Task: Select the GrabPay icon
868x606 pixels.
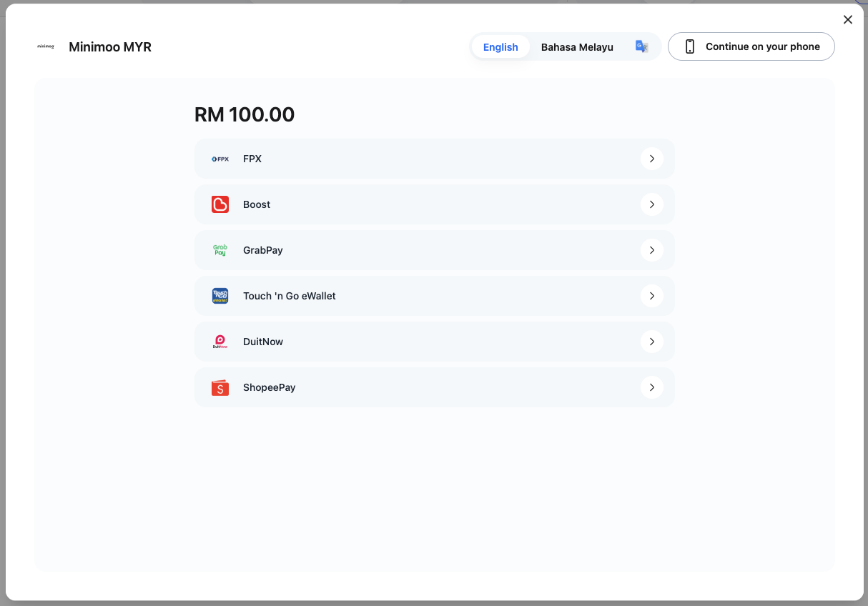Action: point(220,250)
